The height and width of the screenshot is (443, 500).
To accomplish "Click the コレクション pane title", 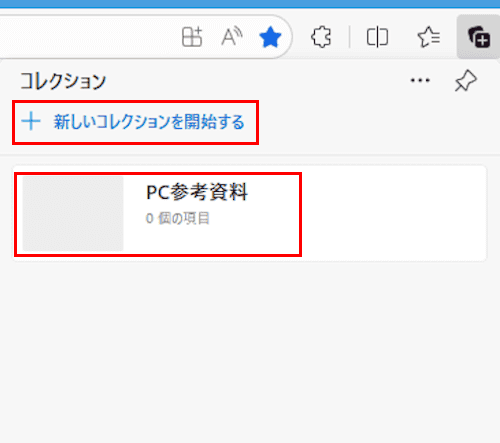I will click(x=63, y=81).
